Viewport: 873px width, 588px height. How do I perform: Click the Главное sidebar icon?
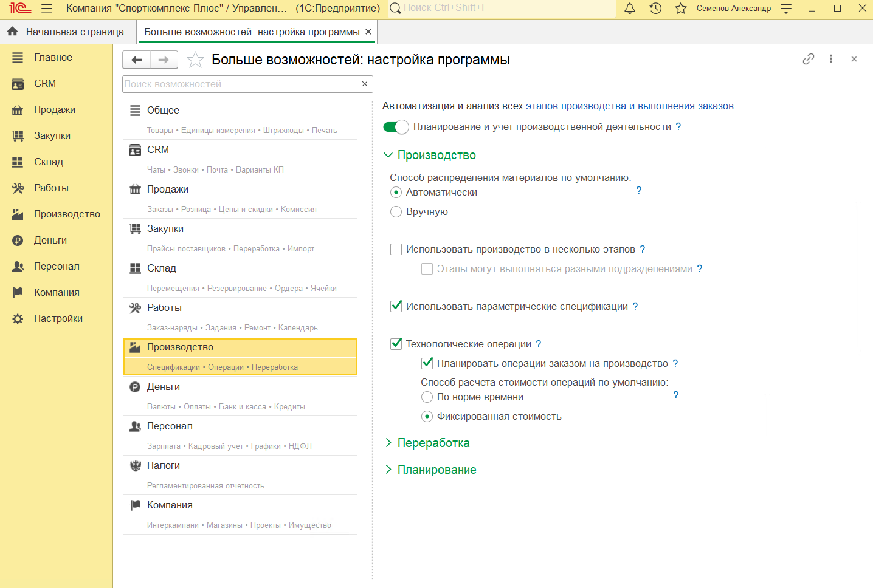[x=18, y=58]
